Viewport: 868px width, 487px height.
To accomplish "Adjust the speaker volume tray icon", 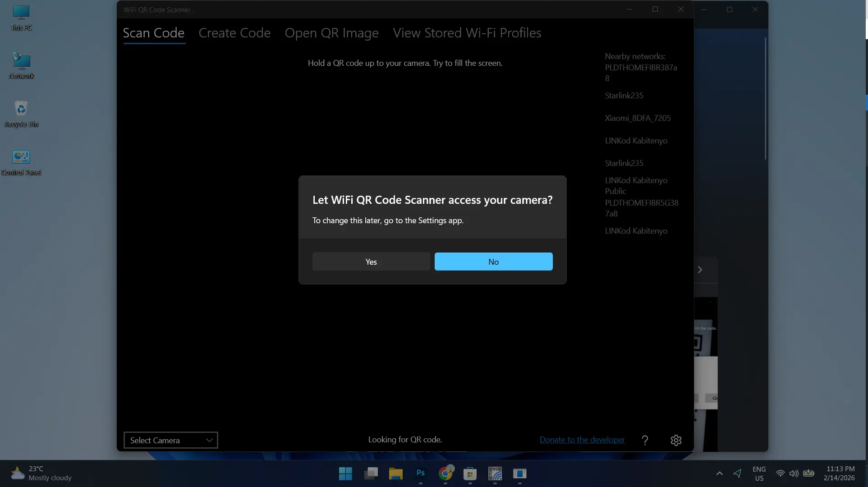I will [x=794, y=473].
